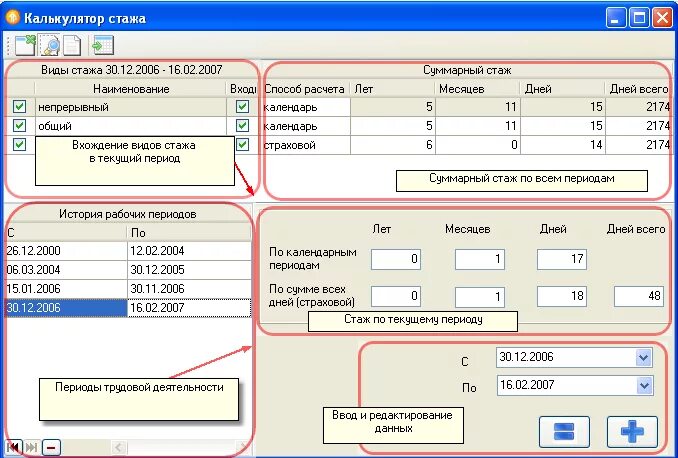Screen dimensions: 678x458
Task: Minimize the Калькулятор стажа window
Action: [615, 18]
